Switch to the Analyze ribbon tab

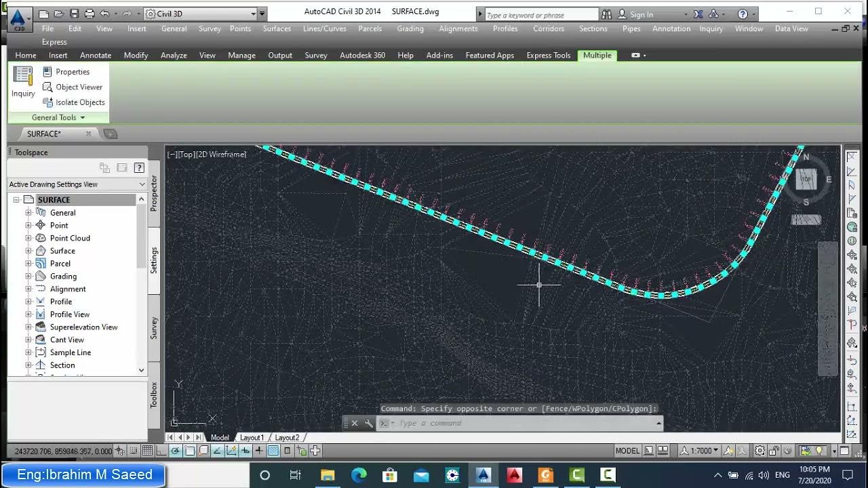point(174,56)
